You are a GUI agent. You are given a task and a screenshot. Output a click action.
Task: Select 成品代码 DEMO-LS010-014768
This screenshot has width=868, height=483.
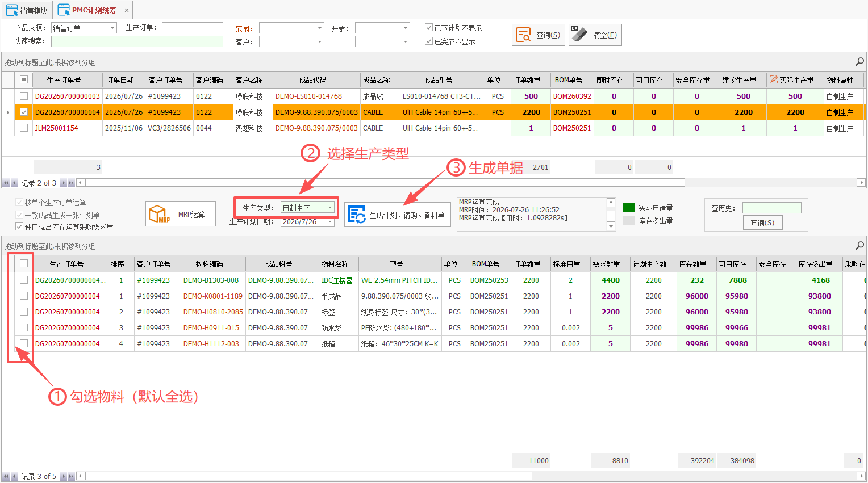click(x=308, y=96)
